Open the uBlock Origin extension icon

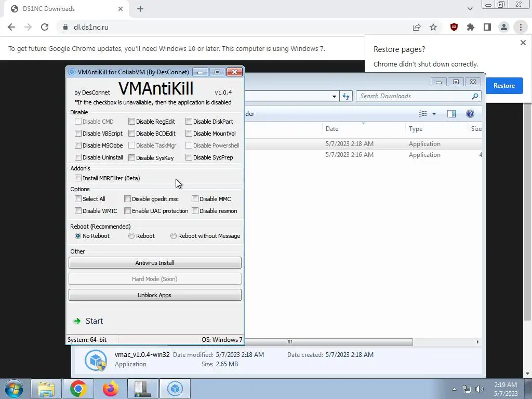454,27
